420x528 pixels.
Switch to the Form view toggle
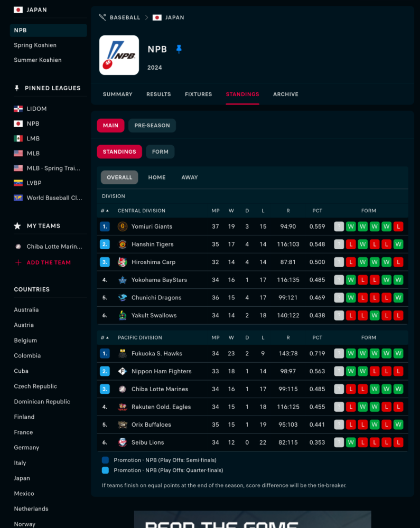pyautogui.click(x=160, y=152)
